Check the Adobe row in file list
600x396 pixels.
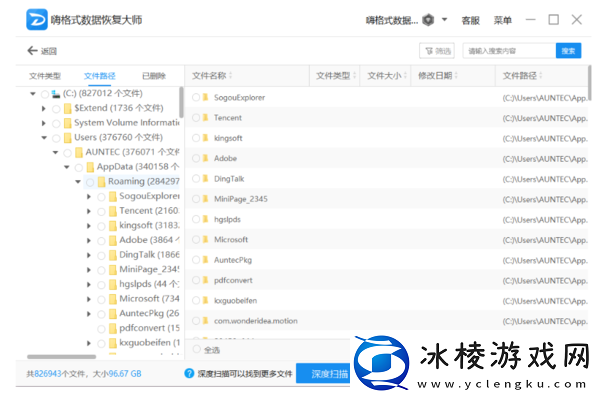point(196,158)
